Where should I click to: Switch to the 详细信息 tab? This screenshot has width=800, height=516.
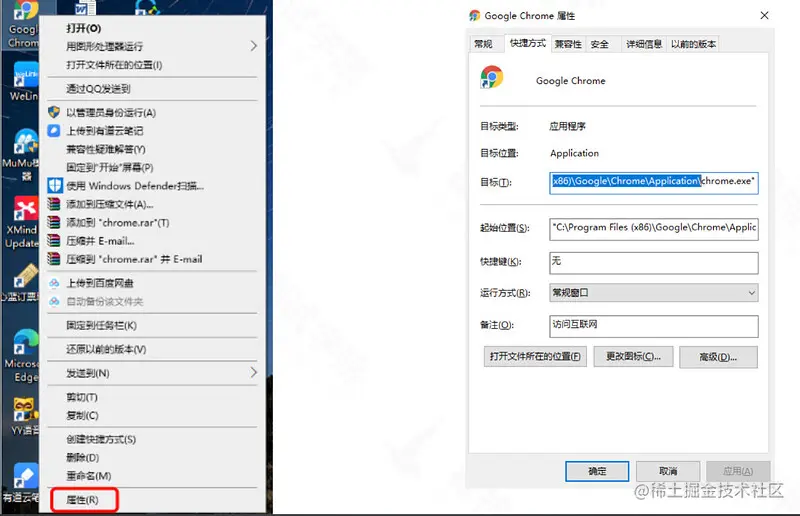(x=644, y=44)
